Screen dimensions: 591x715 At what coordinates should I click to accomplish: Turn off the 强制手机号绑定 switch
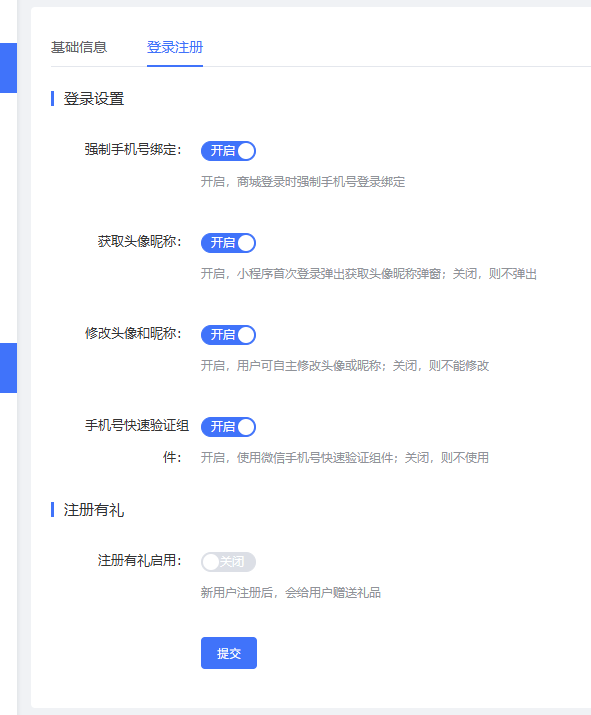[x=228, y=151]
